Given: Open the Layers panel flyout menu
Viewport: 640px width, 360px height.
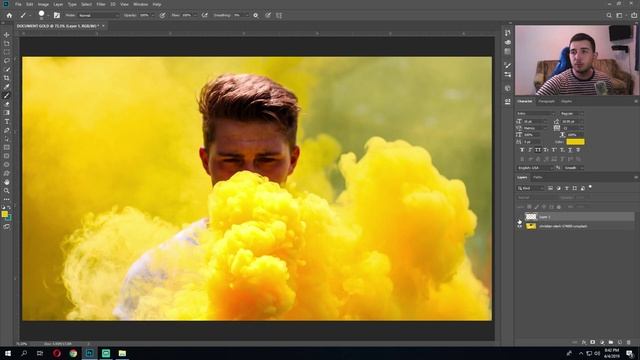Looking at the screenshot, I should pyautogui.click(x=636, y=177).
